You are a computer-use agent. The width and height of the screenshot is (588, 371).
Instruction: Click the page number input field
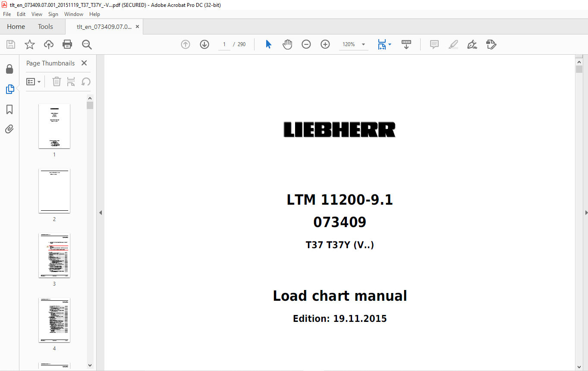point(224,44)
